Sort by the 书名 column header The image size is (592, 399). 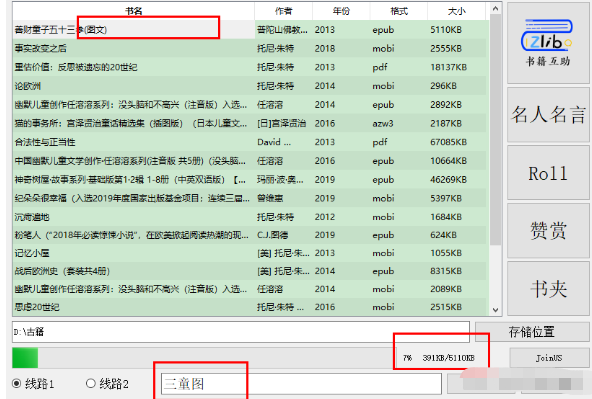pyautogui.click(x=134, y=11)
